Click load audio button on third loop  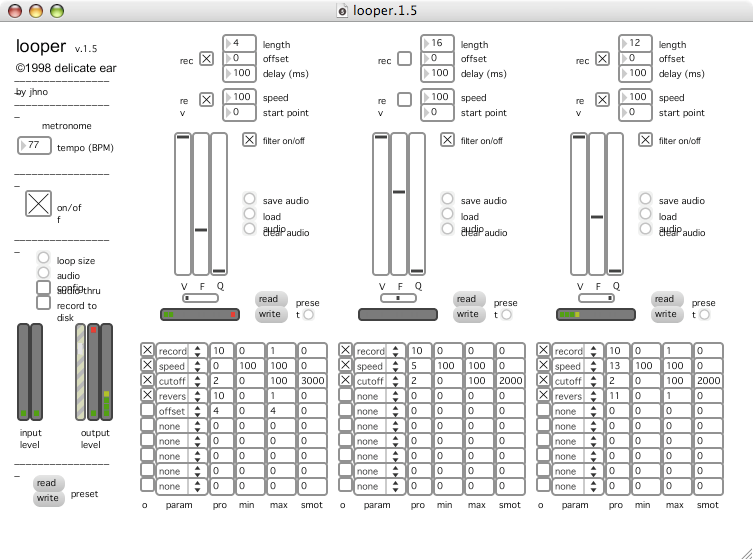645,213
